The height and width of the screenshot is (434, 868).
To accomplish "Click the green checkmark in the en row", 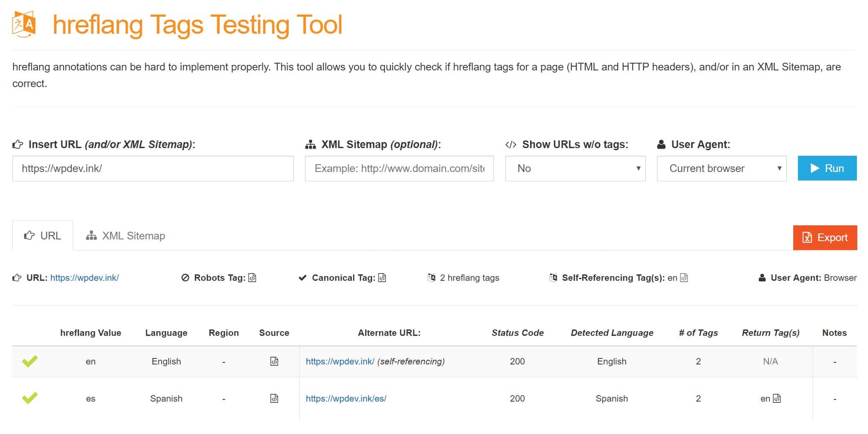I will pos(30,361).
